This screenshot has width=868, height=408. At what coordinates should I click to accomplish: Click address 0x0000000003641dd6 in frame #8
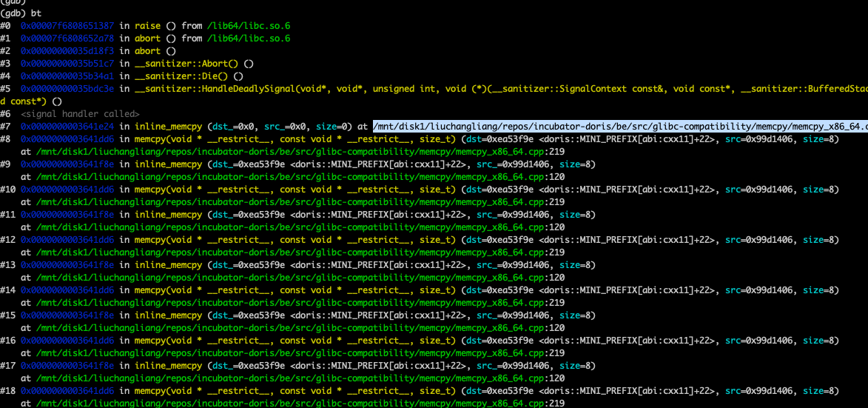(x=67, y=139)
